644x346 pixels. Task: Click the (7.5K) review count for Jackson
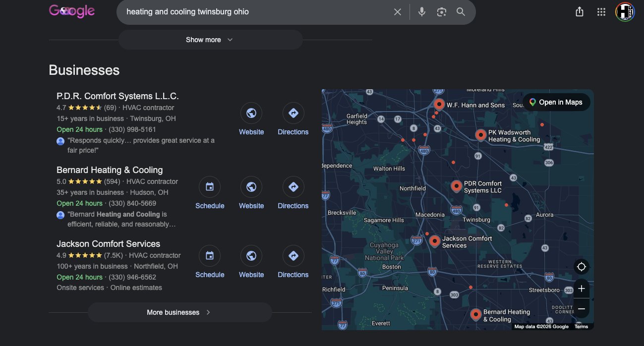coord(114,255)
